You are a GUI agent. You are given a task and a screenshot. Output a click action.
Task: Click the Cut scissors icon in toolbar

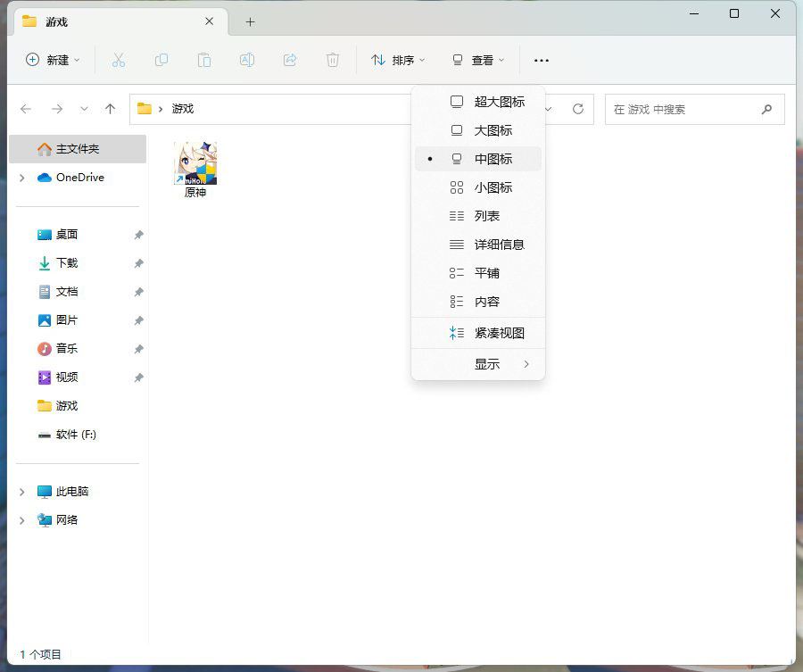(x=118, y=60)
